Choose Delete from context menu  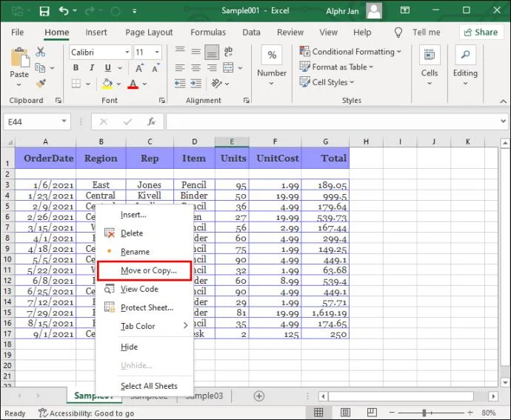click(x=144, y=233)
